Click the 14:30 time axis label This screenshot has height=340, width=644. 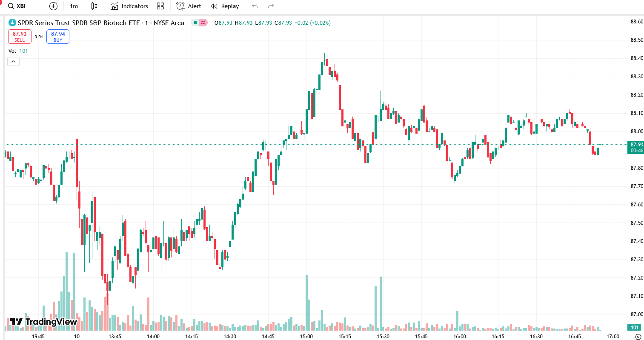pos(230,336)
